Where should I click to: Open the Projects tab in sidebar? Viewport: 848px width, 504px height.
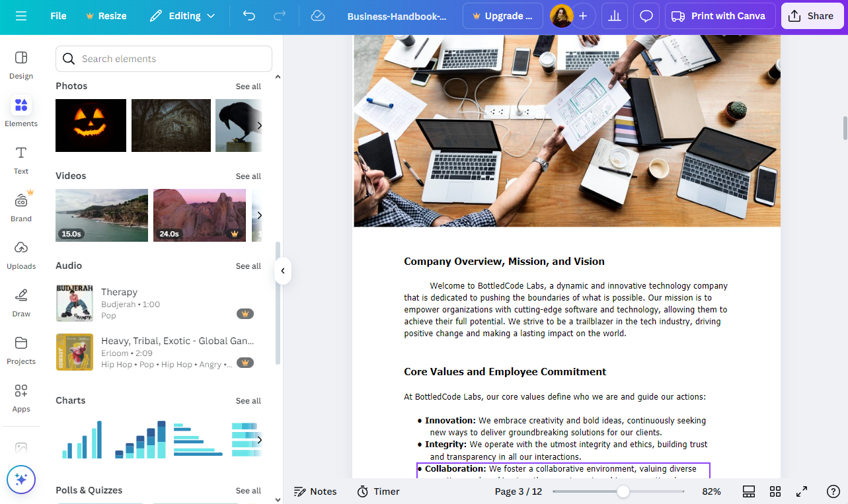[21, 350]
